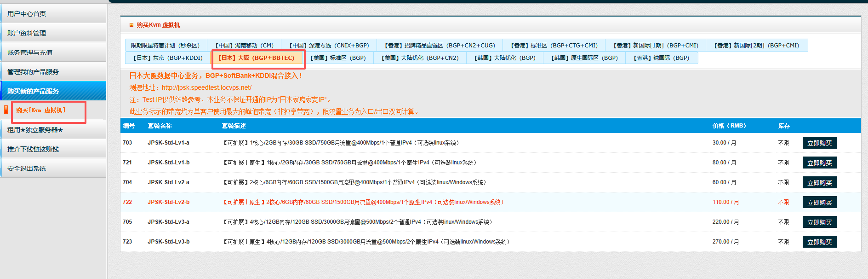This screenshot has height=279, width=868.
Task: Select 【香港】标准区 (BGP+CTG+CMI) tab
Action: coord(554,46)
